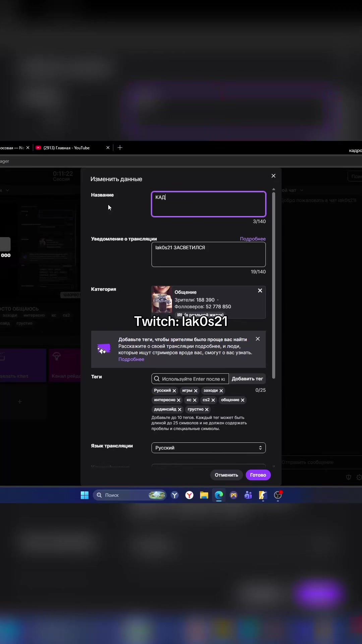Click the dialog vertical scrollbar
Screen dimensions: 362x644
(274, 285)
